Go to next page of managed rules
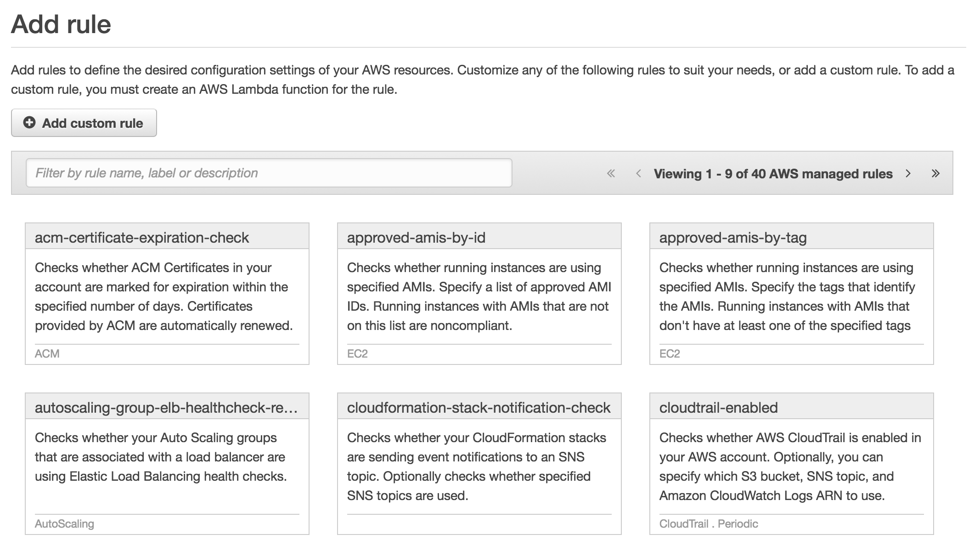Viewport: 980px width, 546px height. click(x=908, y=173)
